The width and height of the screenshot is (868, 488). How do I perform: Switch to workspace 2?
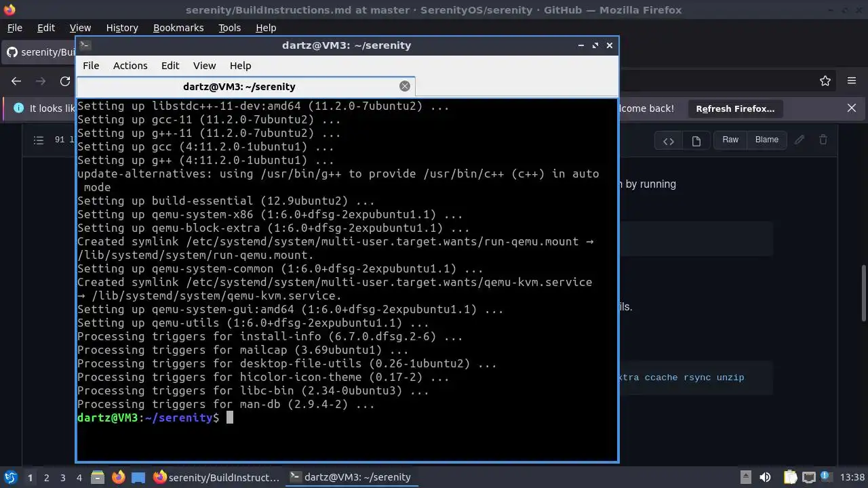pyautogui.click(x=46, y=477)
